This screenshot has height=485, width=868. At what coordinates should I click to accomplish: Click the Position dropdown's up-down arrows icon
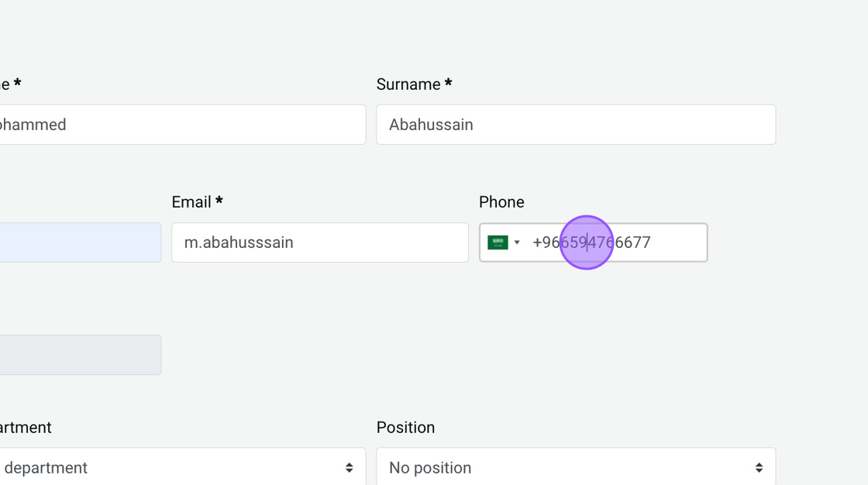[759, 468]
